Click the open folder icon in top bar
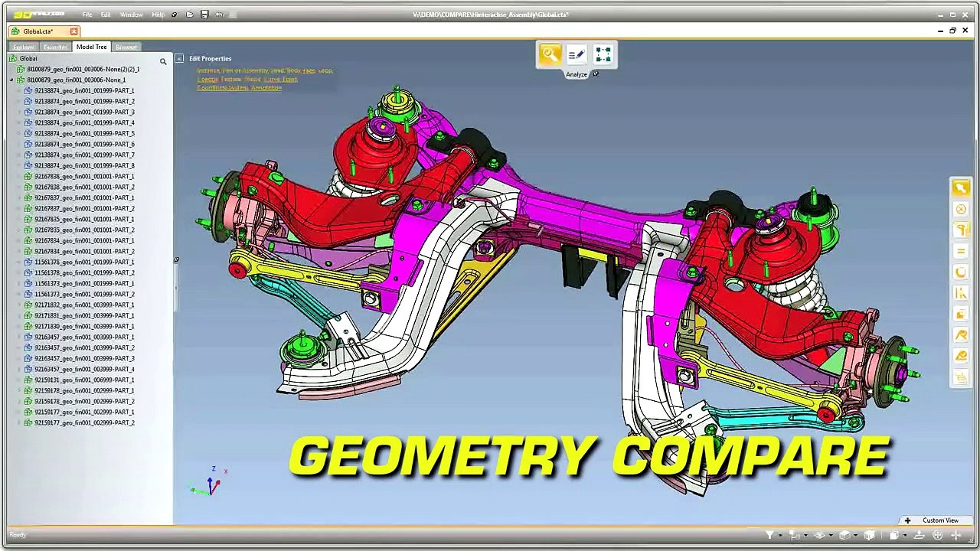980x551 pixels. click(x=189, y=15)
